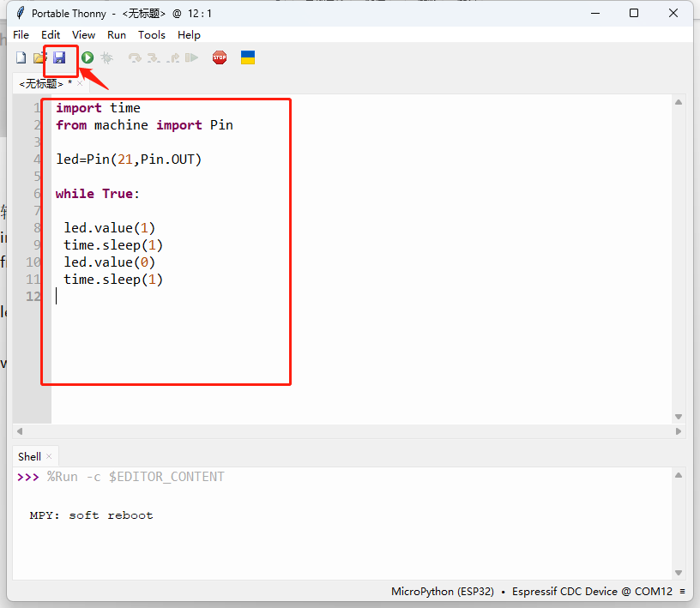Click Thonny feather icon in title bar

click(x=20, y=13)
